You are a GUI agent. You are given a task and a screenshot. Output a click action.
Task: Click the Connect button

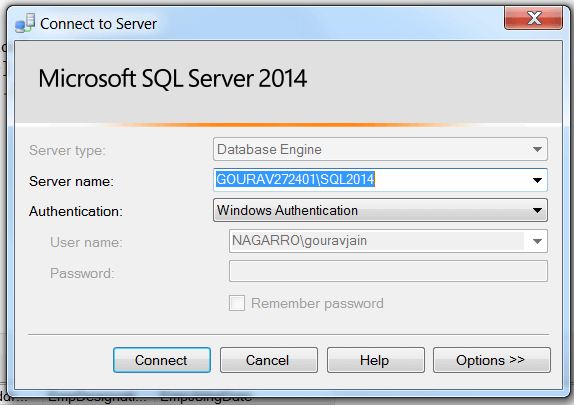tap(162, 360)
